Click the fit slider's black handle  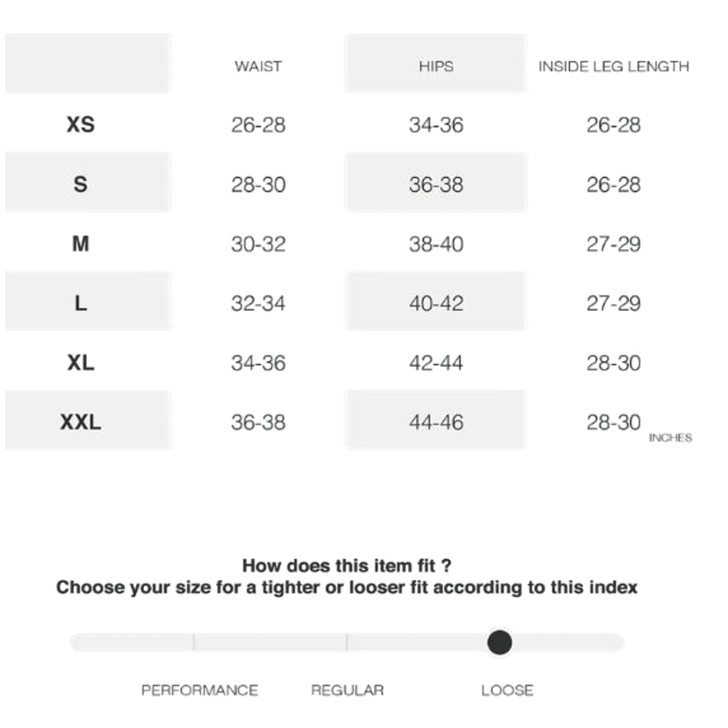point(499,642)
